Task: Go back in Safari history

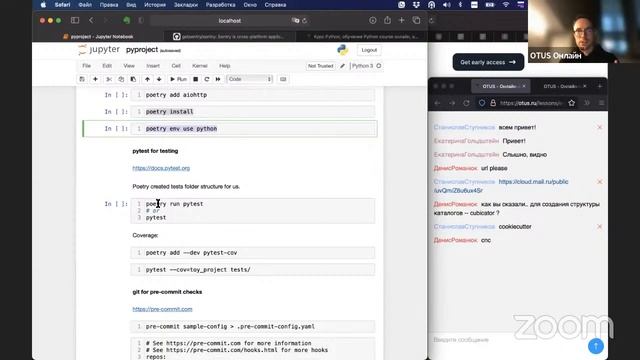Action: click(91, 20)
